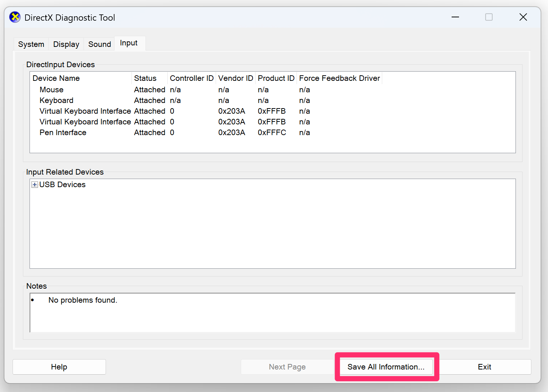Click the Vendor ID column header
Viewport: 548px width, 392px height.
point(235,78)
